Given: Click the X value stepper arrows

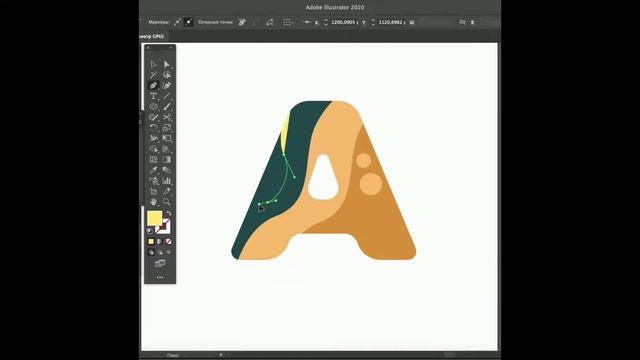Looking at the screenshot, I should coord(326,22).
